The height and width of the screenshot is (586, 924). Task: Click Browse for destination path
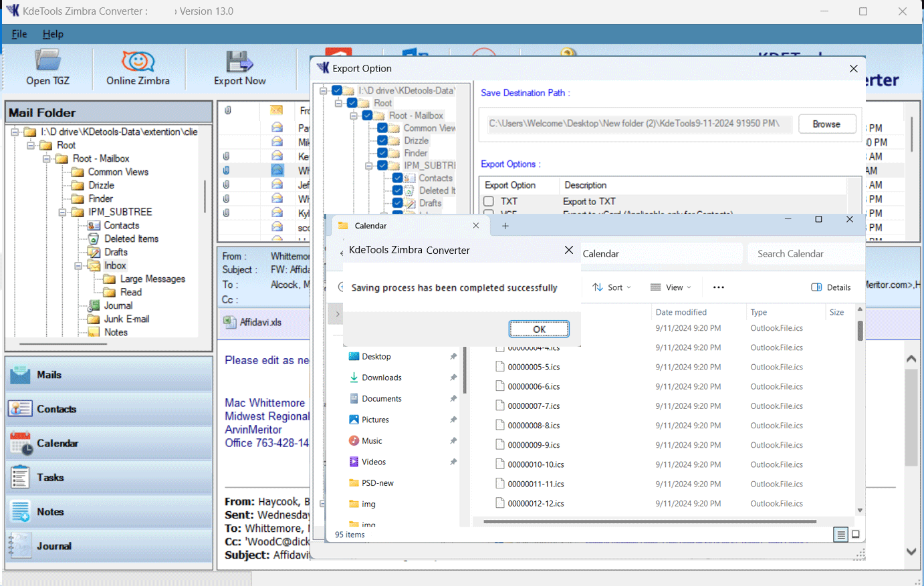[x=826, y=124]
